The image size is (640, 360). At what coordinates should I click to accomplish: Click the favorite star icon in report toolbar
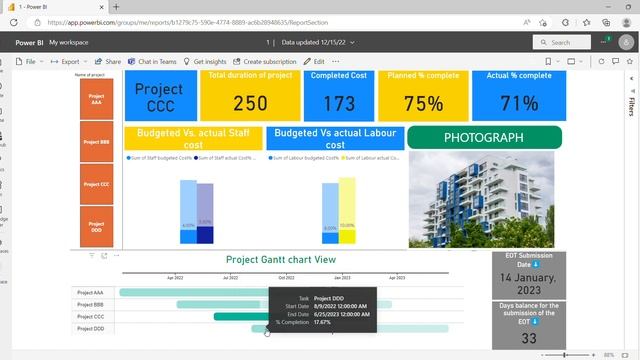coord(630,62)
